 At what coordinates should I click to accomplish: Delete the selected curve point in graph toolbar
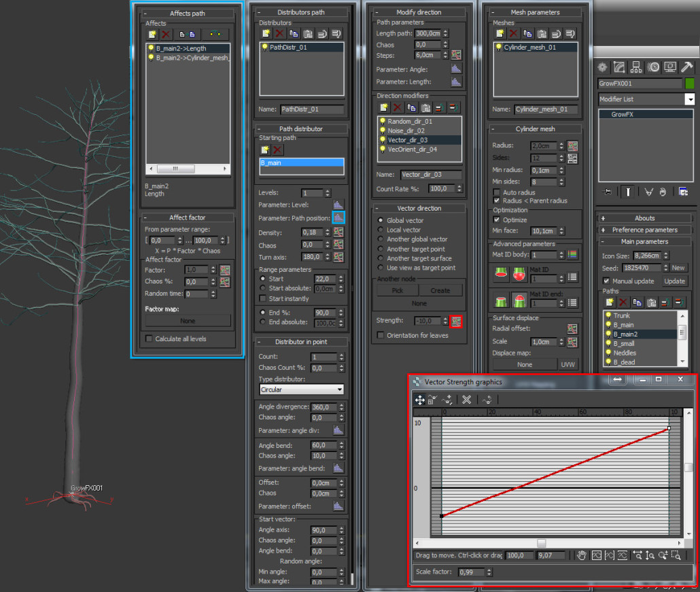pos(467,400)
